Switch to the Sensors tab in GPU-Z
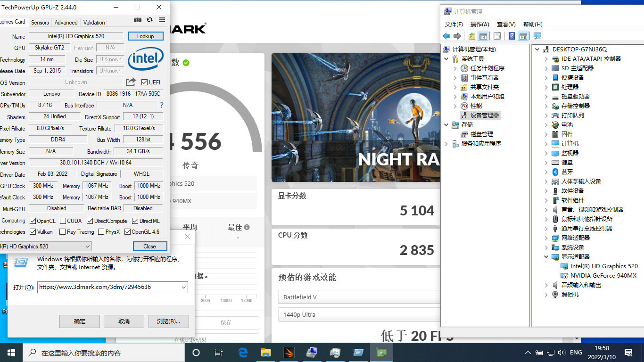 pos(40,22)
